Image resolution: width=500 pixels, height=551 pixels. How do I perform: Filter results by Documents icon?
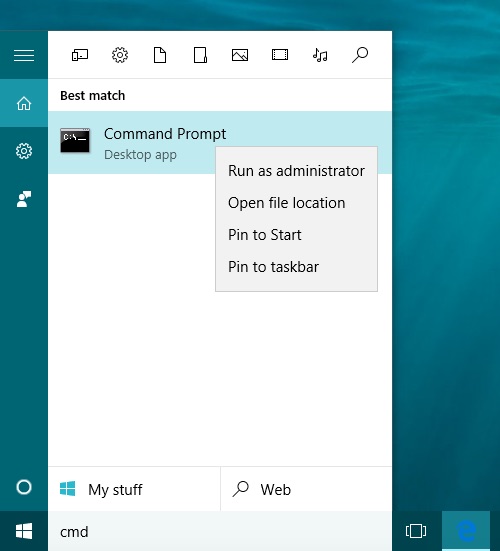tap(160, 55)
